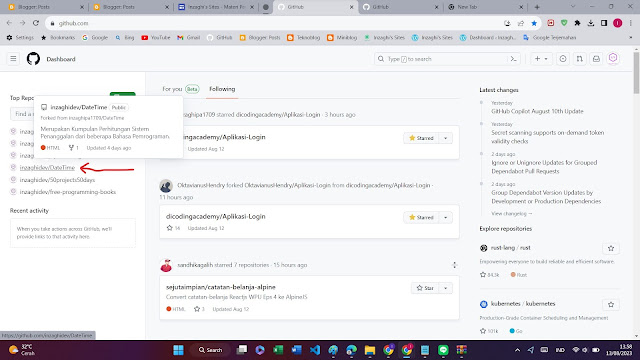Launch Visual Studio Code from the taskbar

[315, 350]
